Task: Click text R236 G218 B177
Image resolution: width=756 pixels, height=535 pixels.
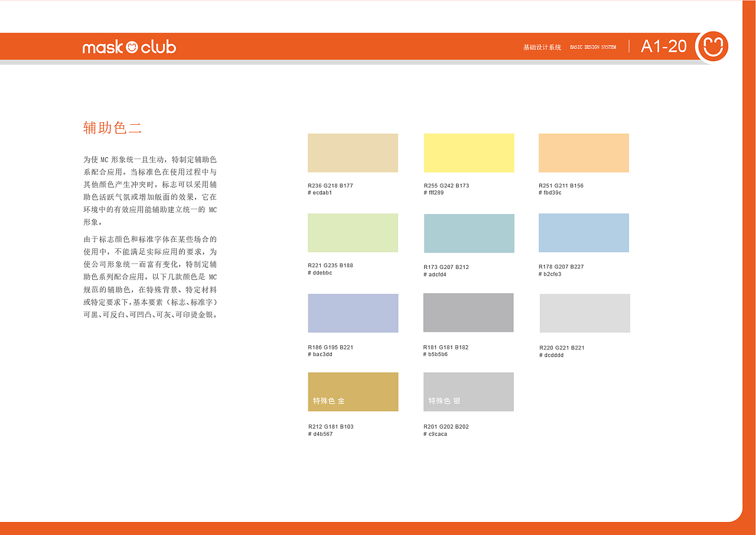Action: point(331,186)
